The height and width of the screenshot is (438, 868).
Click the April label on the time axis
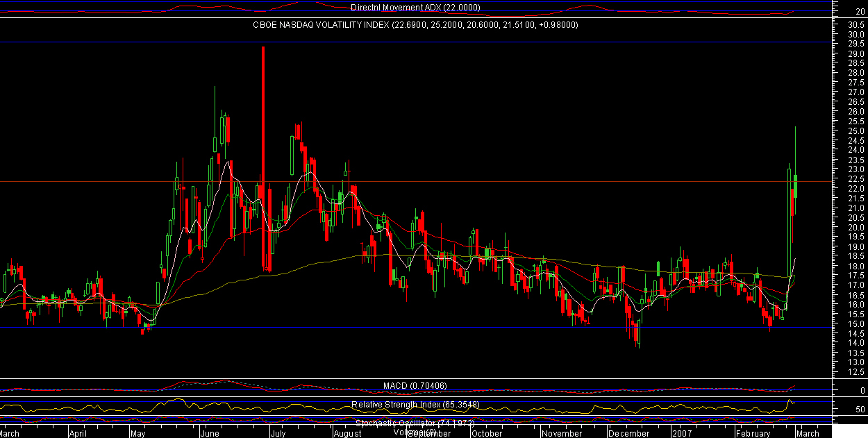click(77, 433)
